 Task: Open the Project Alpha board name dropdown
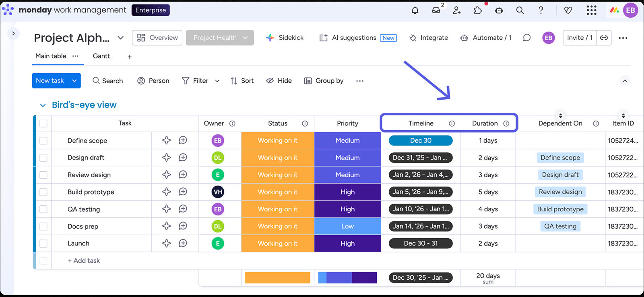(x=120, y=38)
